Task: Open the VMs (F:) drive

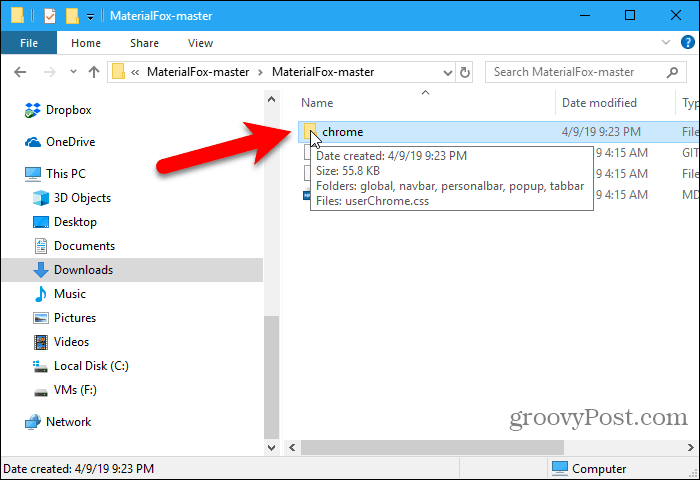Action: (x=75, y=390)
